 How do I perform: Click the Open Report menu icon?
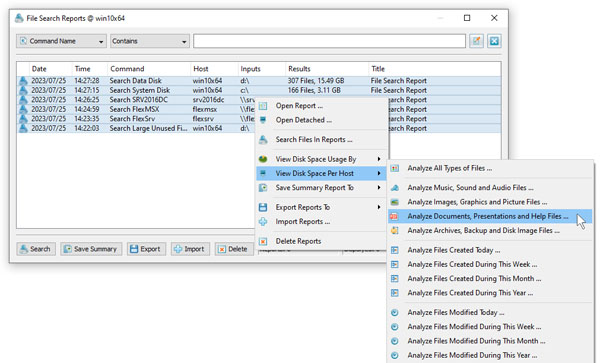(x=263, y=106)
